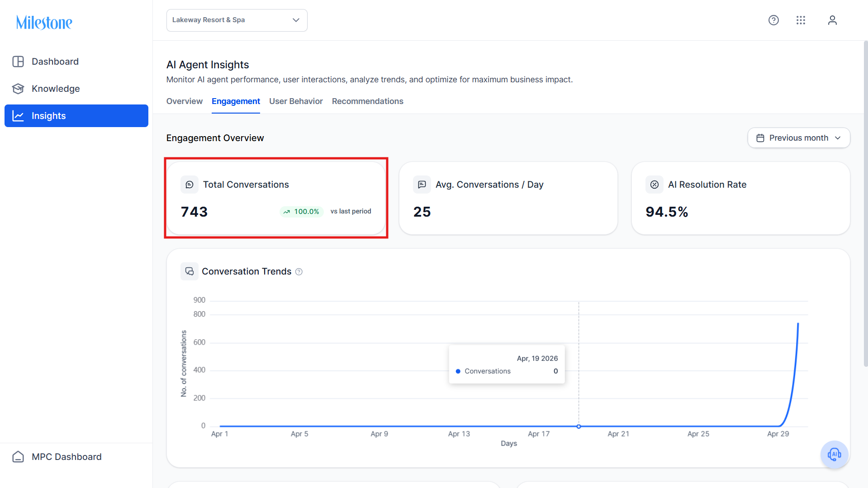
Task: Switch to the User Behavior tab
Action: pos(296,101)
